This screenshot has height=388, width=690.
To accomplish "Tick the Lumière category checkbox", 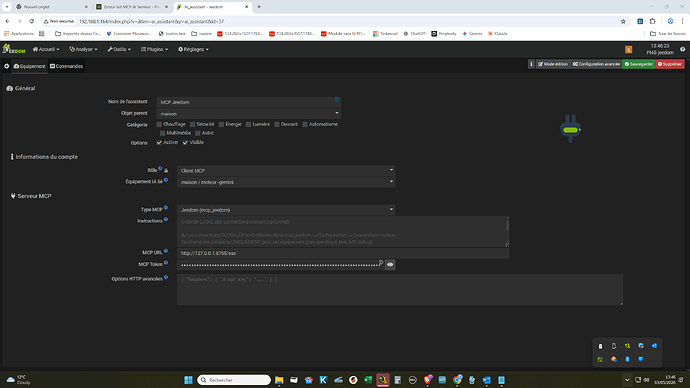I will (248, 124).
